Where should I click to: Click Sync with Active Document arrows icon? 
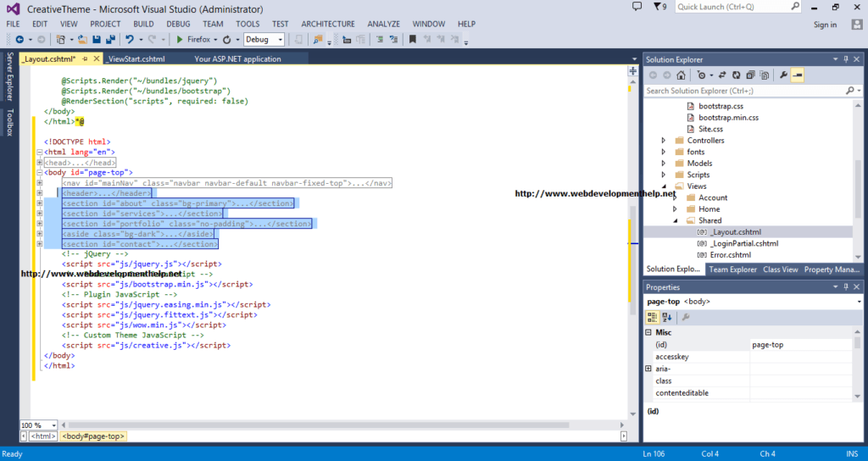tap(722, 75)
